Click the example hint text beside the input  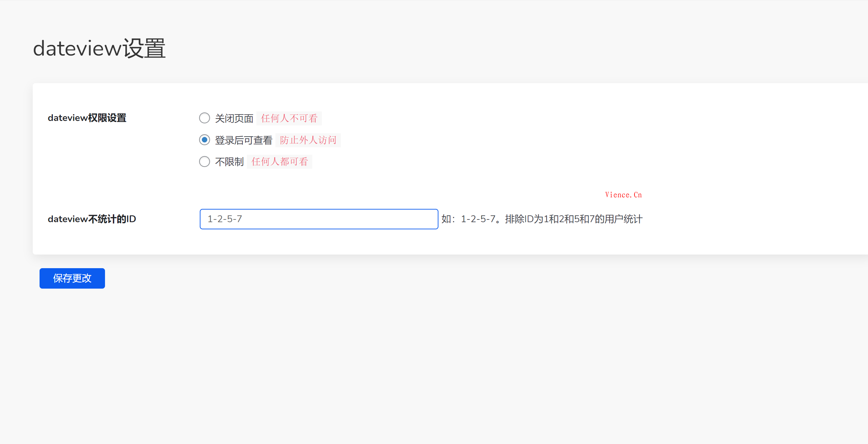[542, 219]
